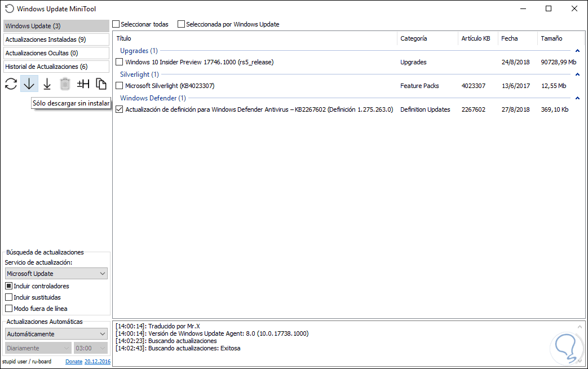588x369 pixels.
Task: Click the 27/8/2018 date cell
Action: (x=516, y=109)
